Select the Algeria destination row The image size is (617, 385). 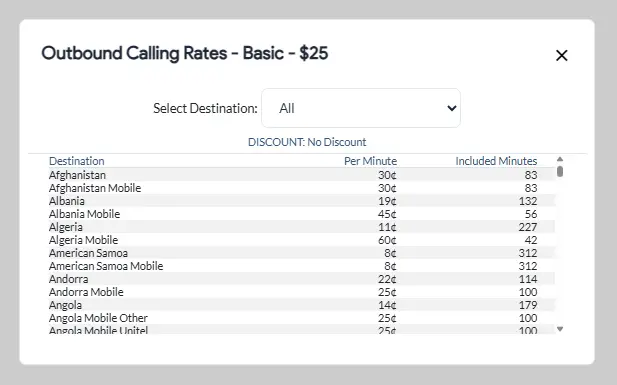point(301,227)
